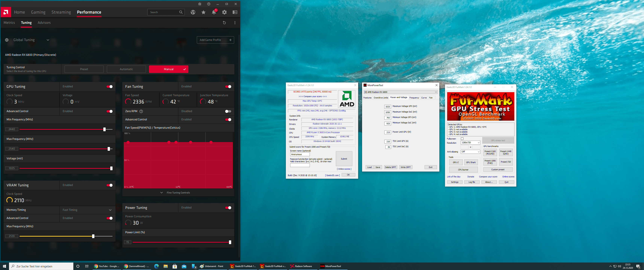Click FurMark Screen name field
This screenshot has height=270, width=644.
(x=300, y=154)
